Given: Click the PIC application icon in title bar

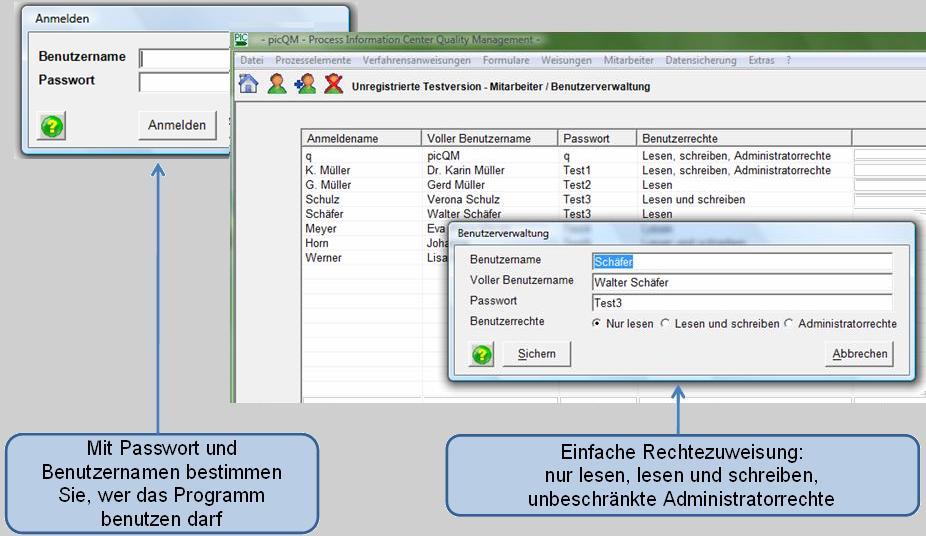Looking at the screenshot, I should pos(241,40).
